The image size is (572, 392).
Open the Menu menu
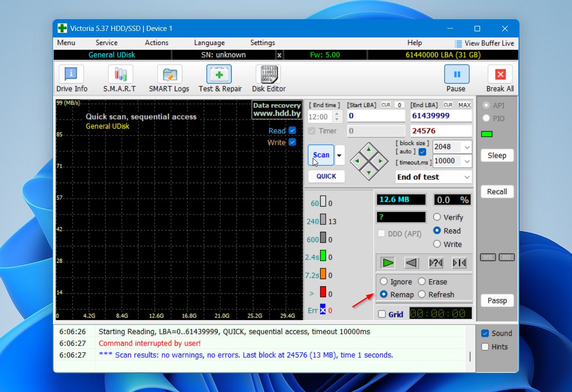point(66,43)
